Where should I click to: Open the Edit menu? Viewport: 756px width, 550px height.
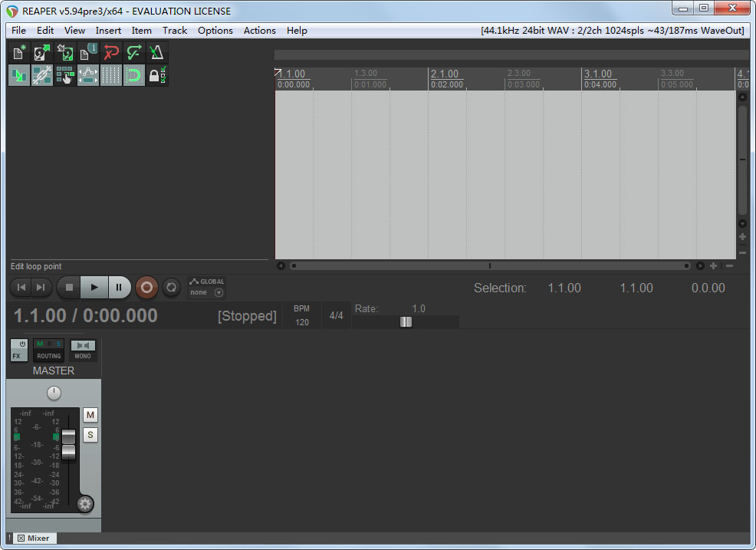[x=45, y=31]
